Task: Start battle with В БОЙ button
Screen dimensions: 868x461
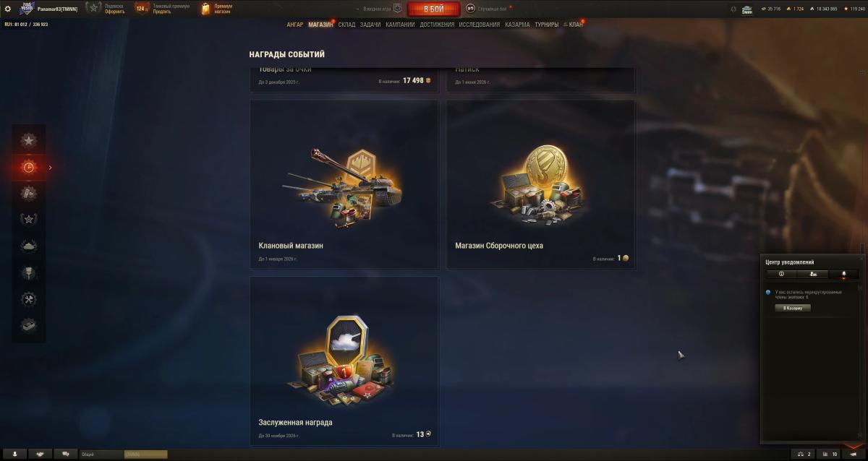Action: click(x=434, y=9)
